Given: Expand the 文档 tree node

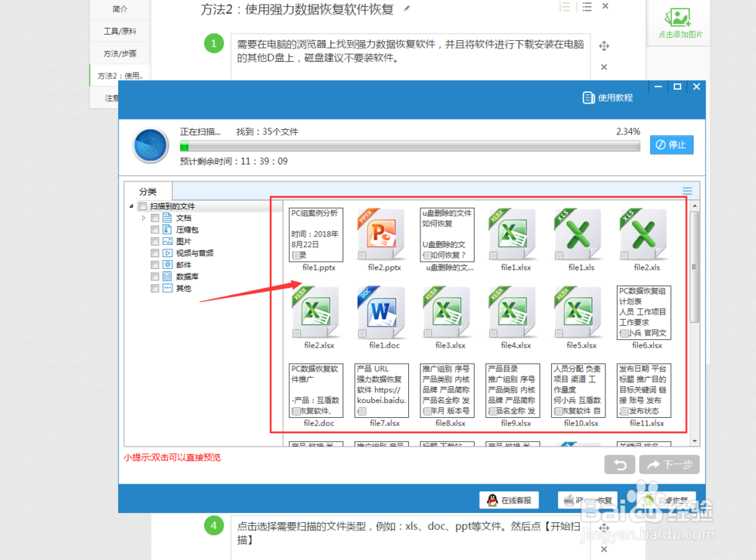Looking at the screenshot, I should [x=144, y=218].
